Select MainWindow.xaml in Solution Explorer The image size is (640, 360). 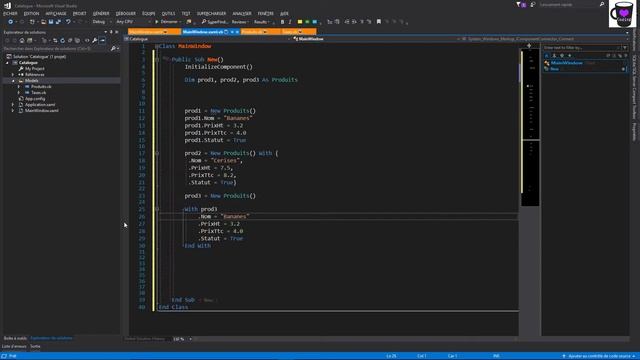[41, 111]
